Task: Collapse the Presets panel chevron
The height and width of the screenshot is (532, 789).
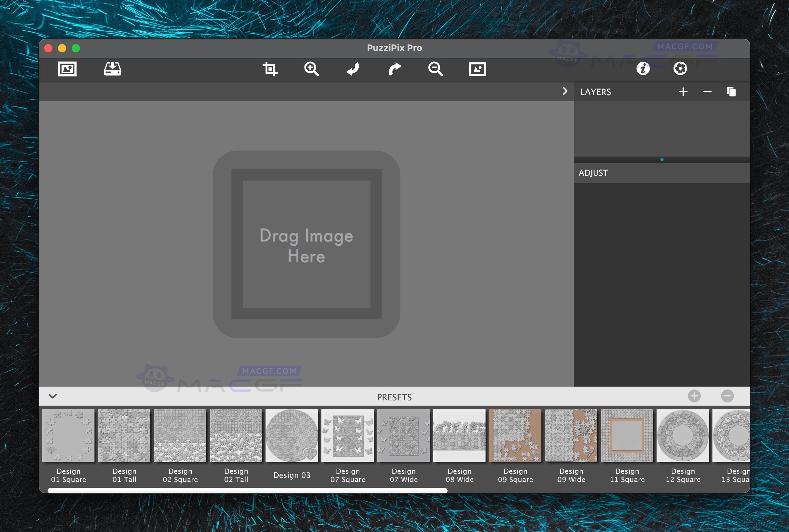Action: [53, 396]
